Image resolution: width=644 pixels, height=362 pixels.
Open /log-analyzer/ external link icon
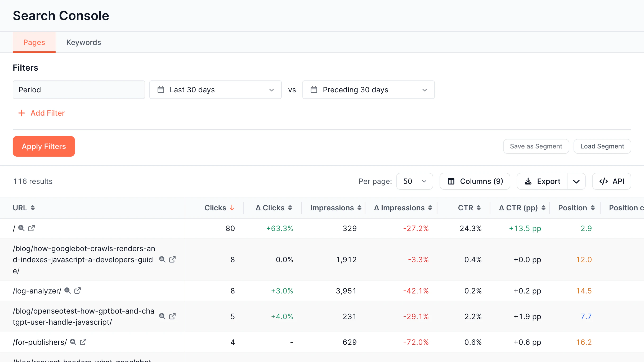click(x=78, y=291)
